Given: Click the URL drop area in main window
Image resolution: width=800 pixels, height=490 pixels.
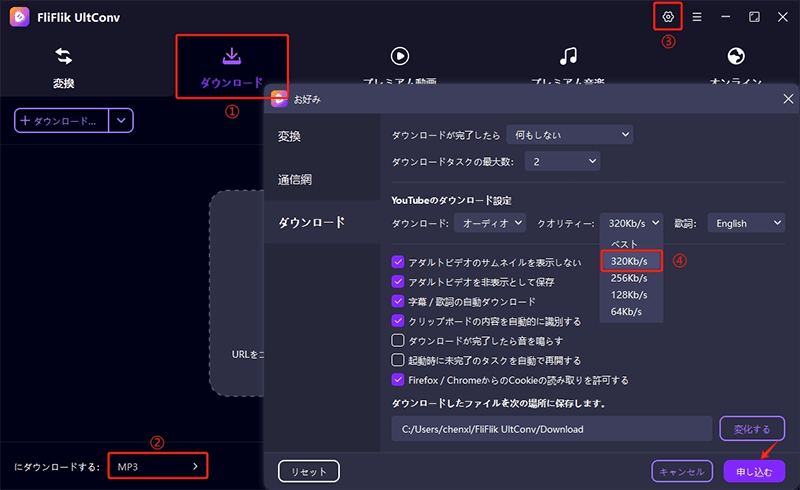Looking at the screenshot, I should click(x=237, y=293).
